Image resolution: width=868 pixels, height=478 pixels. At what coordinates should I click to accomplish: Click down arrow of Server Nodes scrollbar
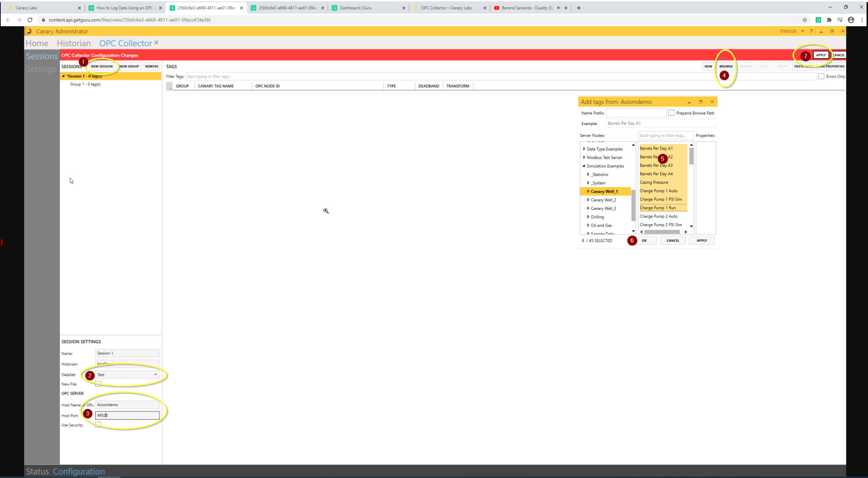point(633,231)
